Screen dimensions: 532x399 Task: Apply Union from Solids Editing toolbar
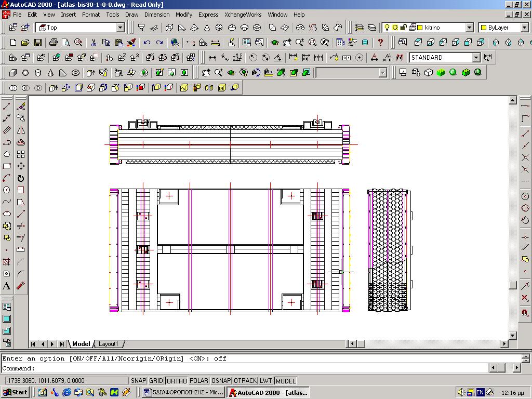[13, 88]
